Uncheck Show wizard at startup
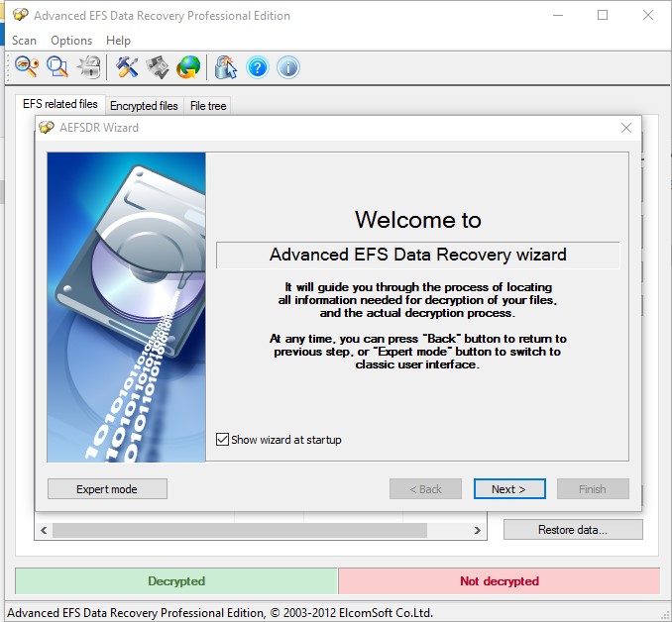The width and height of the screenshot is (672, 622). 222,440
